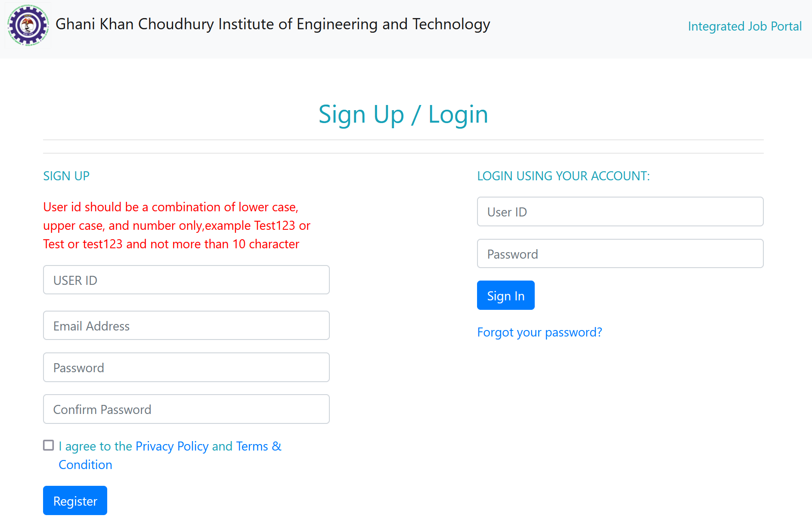Click the Sign Up / Login heading
Viewport: 812px width, 531px height.
point(403,114)
